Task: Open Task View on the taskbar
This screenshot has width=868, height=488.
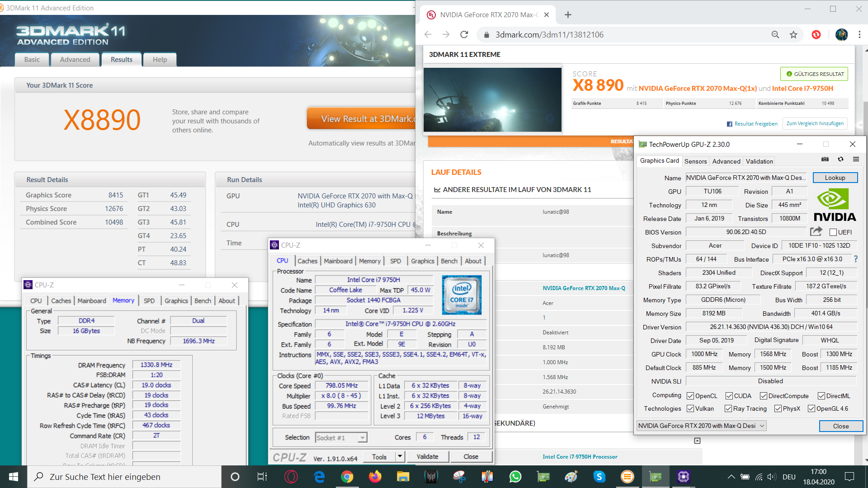Action: [x=262, y=477]
